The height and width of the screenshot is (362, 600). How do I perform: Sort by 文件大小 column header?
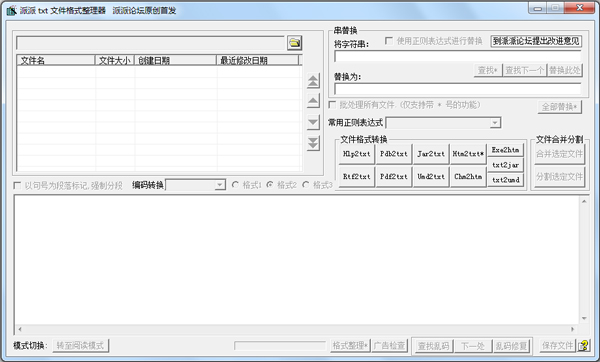coord(114,60)
